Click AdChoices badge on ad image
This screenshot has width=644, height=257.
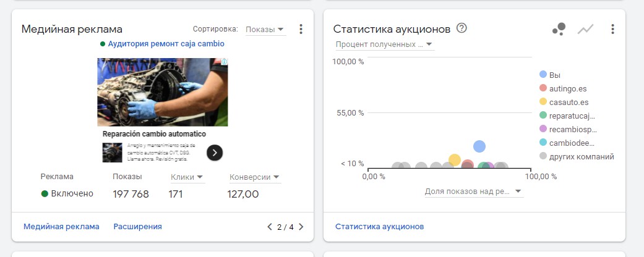tap(224, 62)
